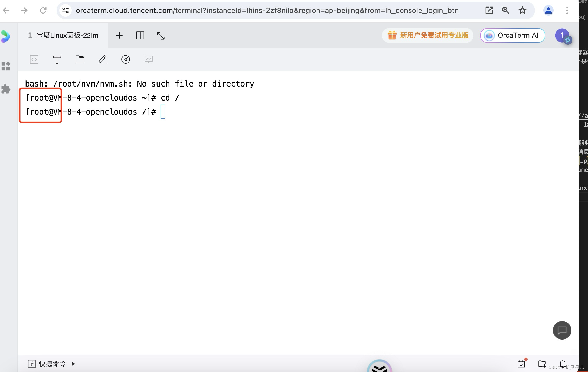Open the plugins puzzle icon in sidebar
This screenshot has width=588, height=372.
6,89
